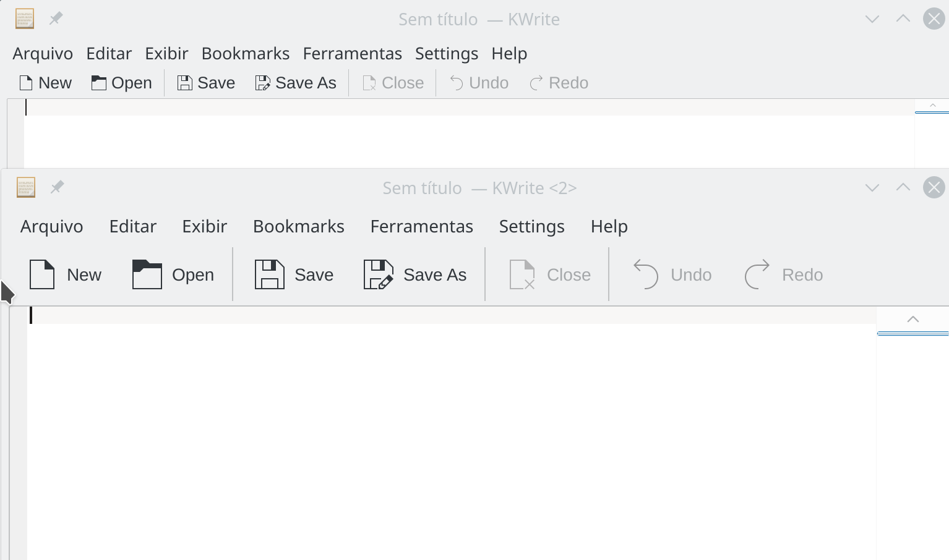This screenshot has width=949, height=560.
Task: Close the first KWrite window
Action: [934, 19]
